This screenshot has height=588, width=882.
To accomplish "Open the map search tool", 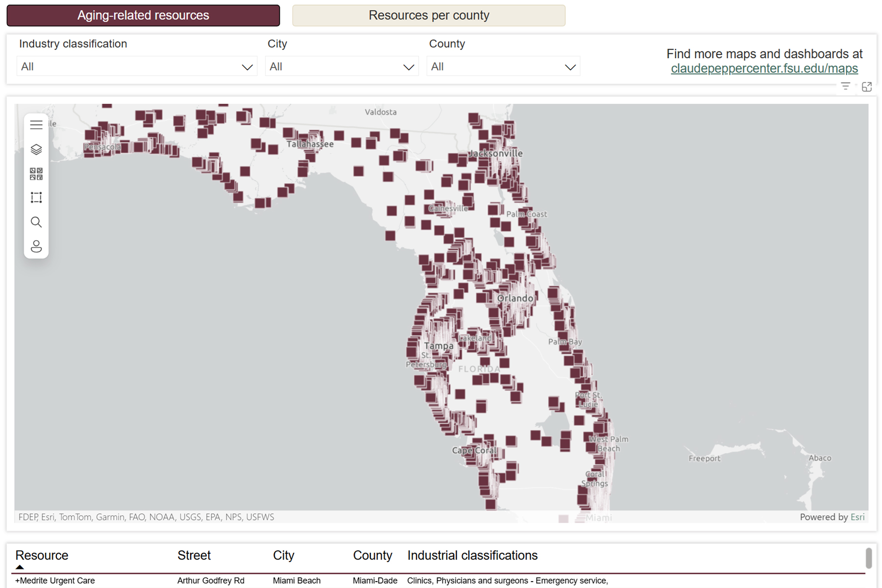I will (36, 222).
